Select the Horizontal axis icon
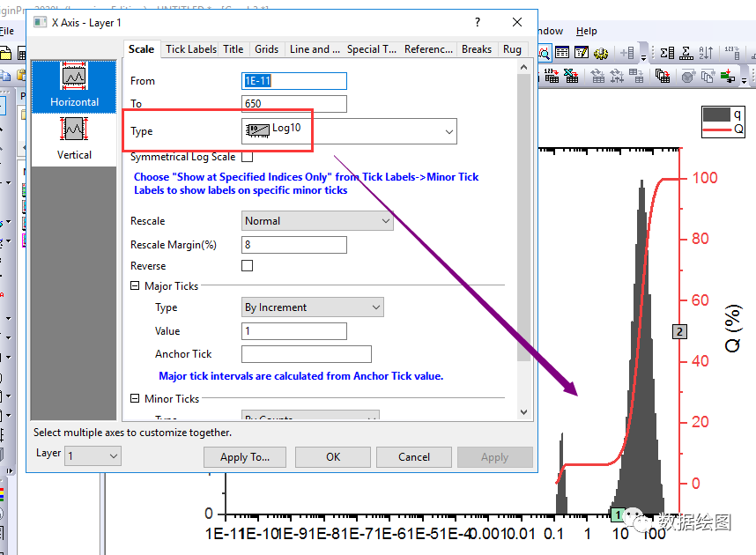Viewport: 756px width, 555px height. (74, 86)
